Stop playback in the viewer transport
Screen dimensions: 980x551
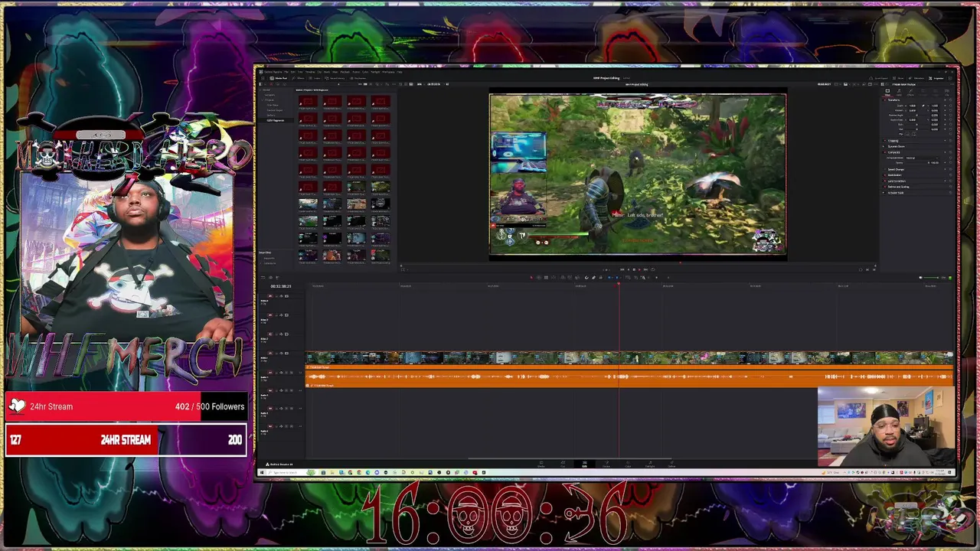click(x=634, y=269)
